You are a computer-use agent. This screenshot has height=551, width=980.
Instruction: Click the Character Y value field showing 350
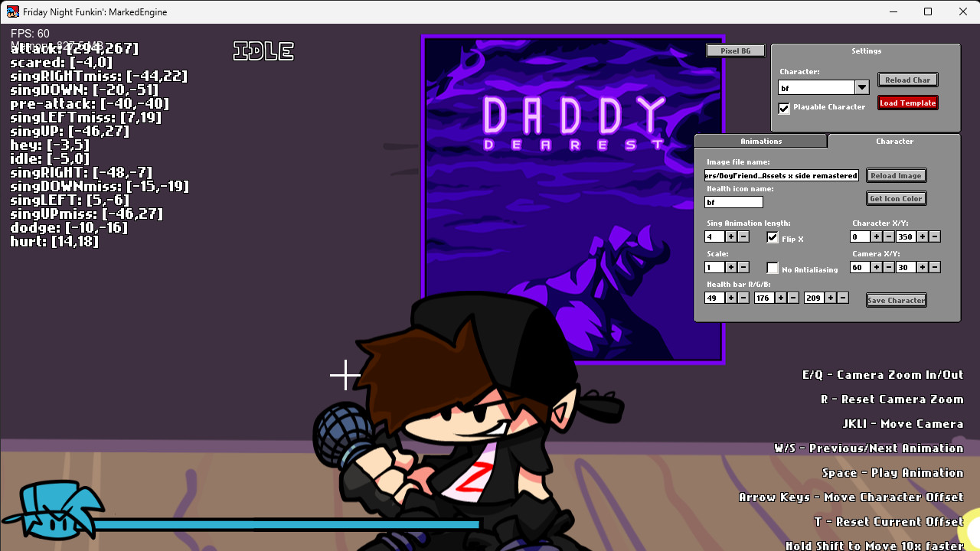point(906,237)
